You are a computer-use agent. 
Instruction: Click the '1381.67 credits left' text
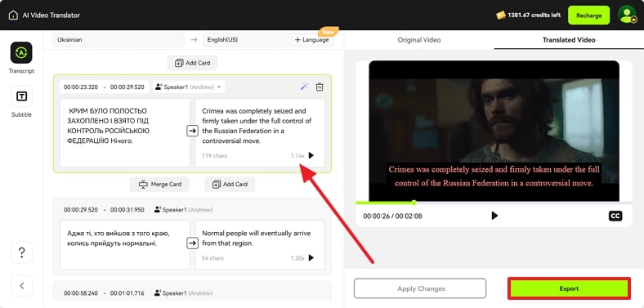tap(534, 16)
